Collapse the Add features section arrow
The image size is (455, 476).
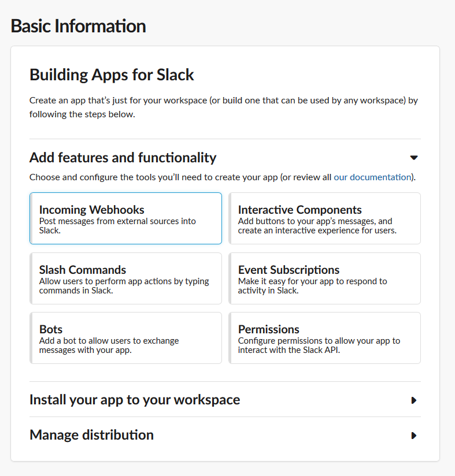tap(414, 158)
